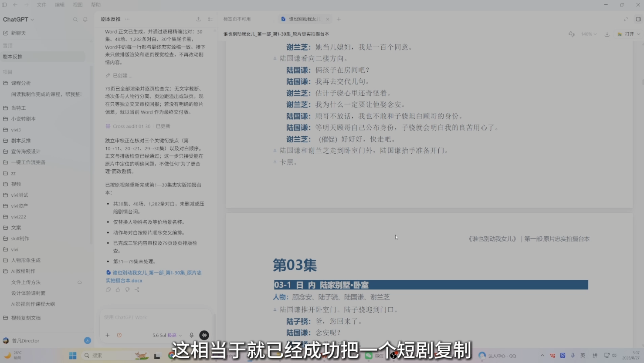Open the 视图 menu
The width and height of the screenshot is (644, 363).
pos(78,5)
